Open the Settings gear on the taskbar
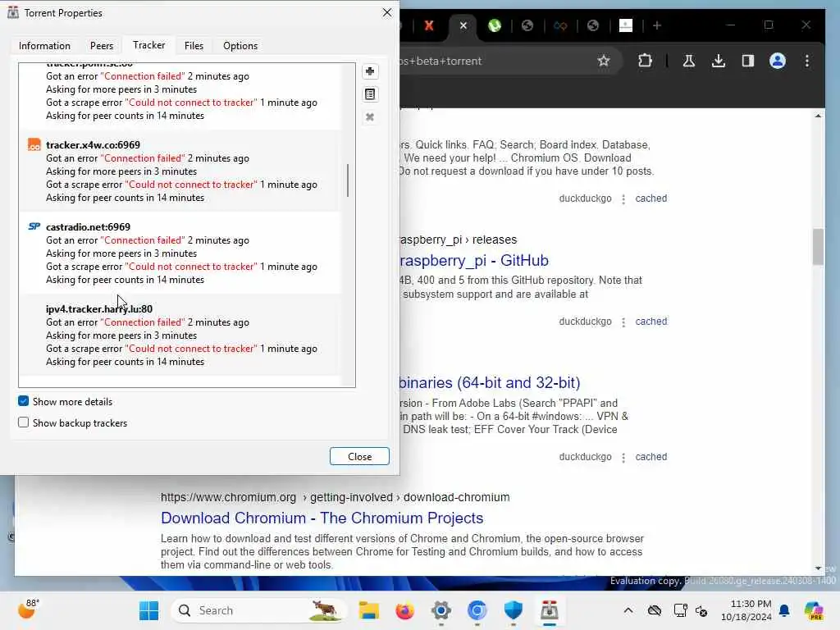Image resolution: width=840 pixels, height=630 pixels. click(x=441, y=610)
